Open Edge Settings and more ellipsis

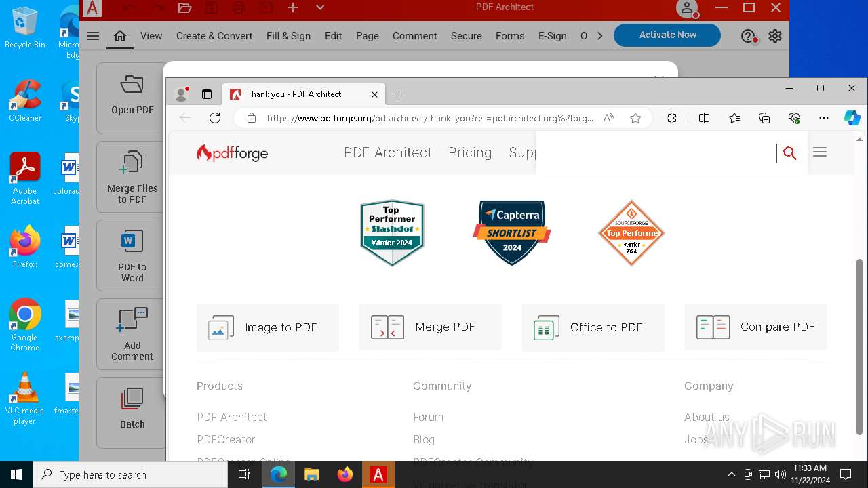[x=824, y=118]
